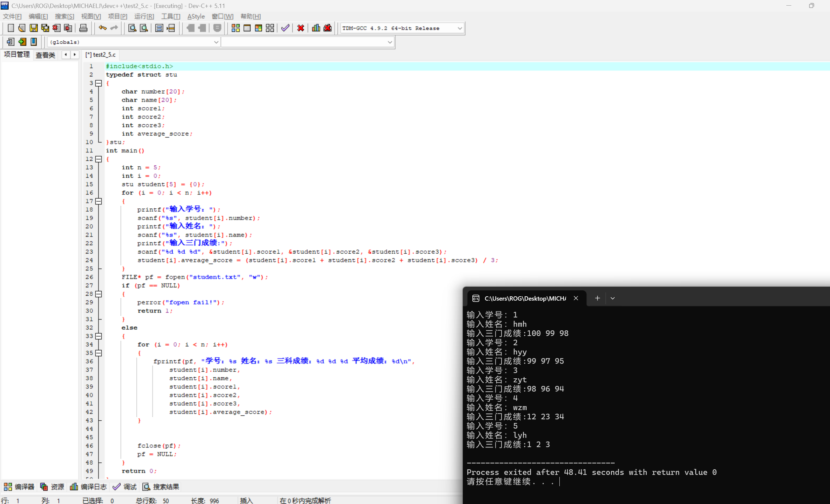The height and width of the screenshot is (504, 830).
Task: Click the Compile icon with colored squares
Action: (x=236, y=28)
